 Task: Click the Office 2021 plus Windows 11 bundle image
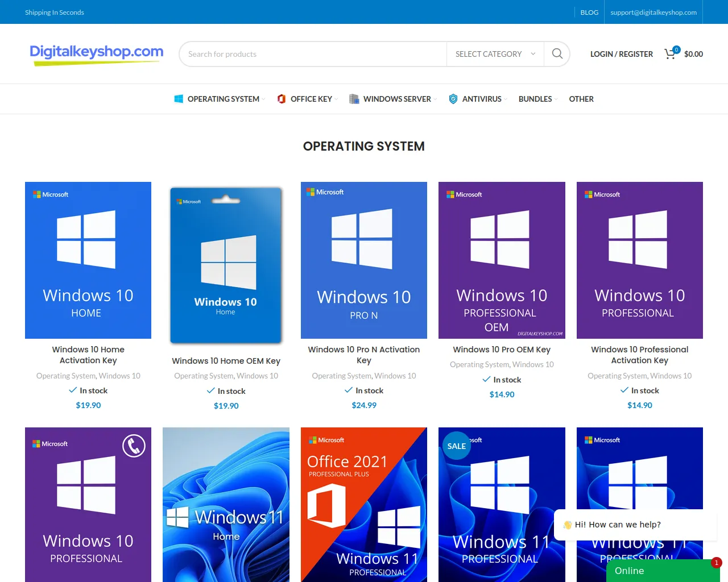364,505
